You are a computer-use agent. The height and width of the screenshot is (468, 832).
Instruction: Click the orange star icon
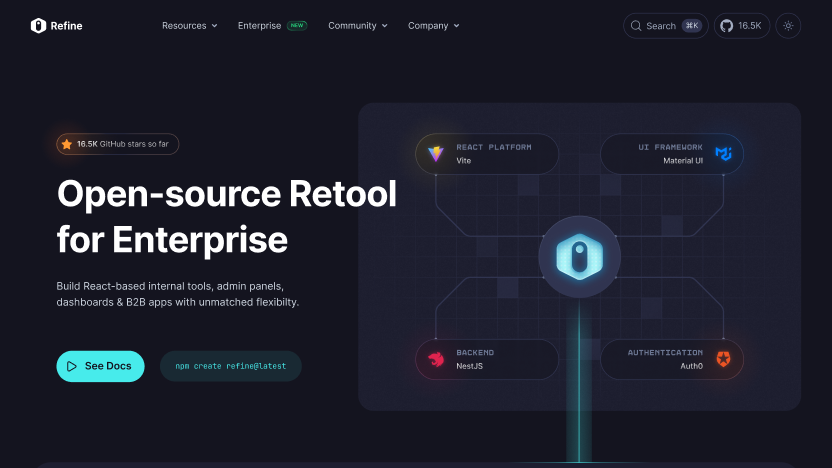point(67,144)
